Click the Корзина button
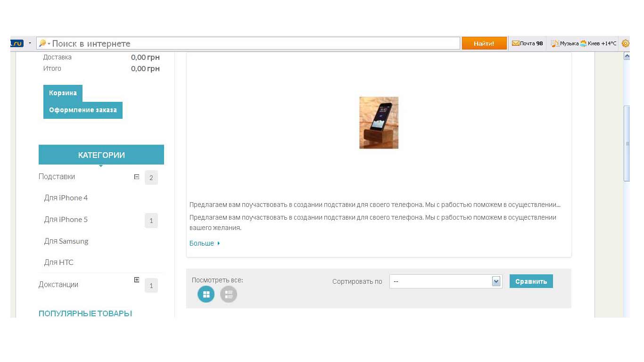644x362 pixels. click(x=63, y=93)
